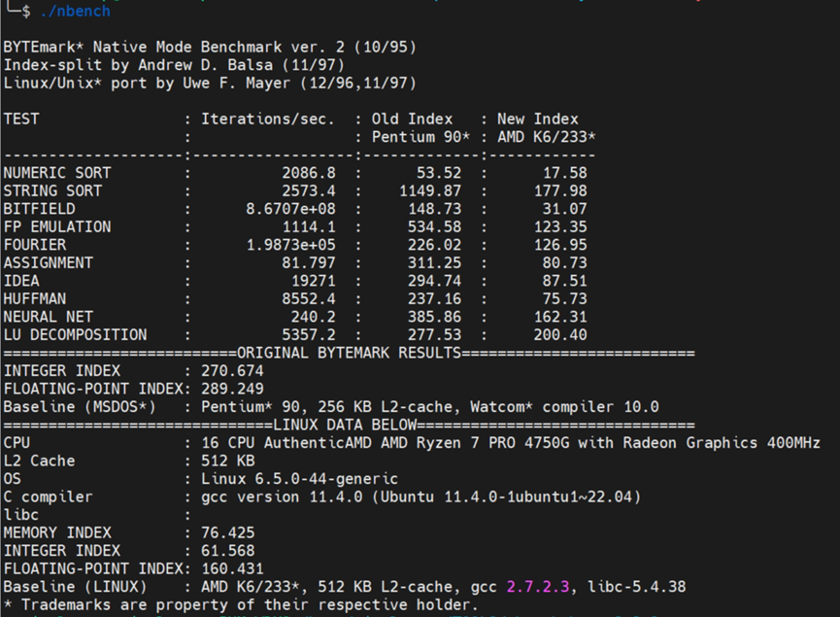This screenshot has width=840, height=617.
Task: Click the Watcom* compiler 10.0 text
Action: tap(564, 407)
